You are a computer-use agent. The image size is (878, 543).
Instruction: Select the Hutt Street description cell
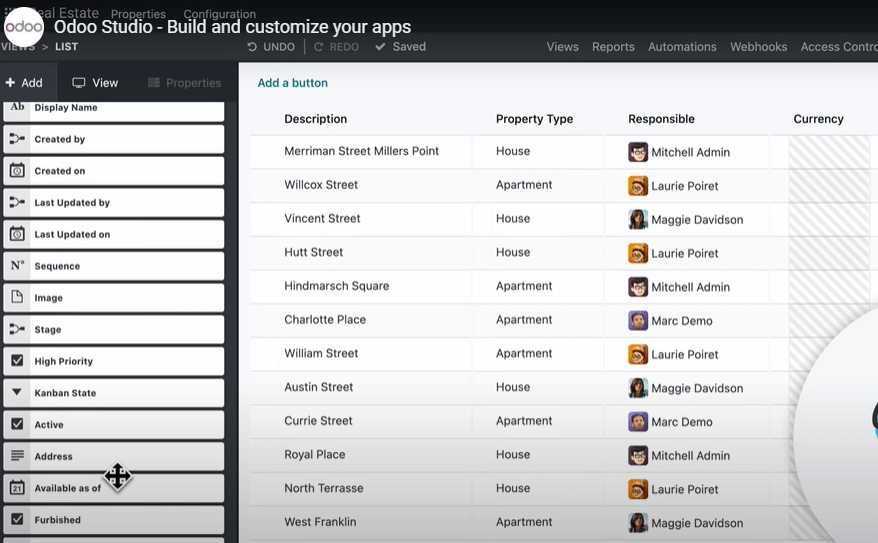click(313, 252)
